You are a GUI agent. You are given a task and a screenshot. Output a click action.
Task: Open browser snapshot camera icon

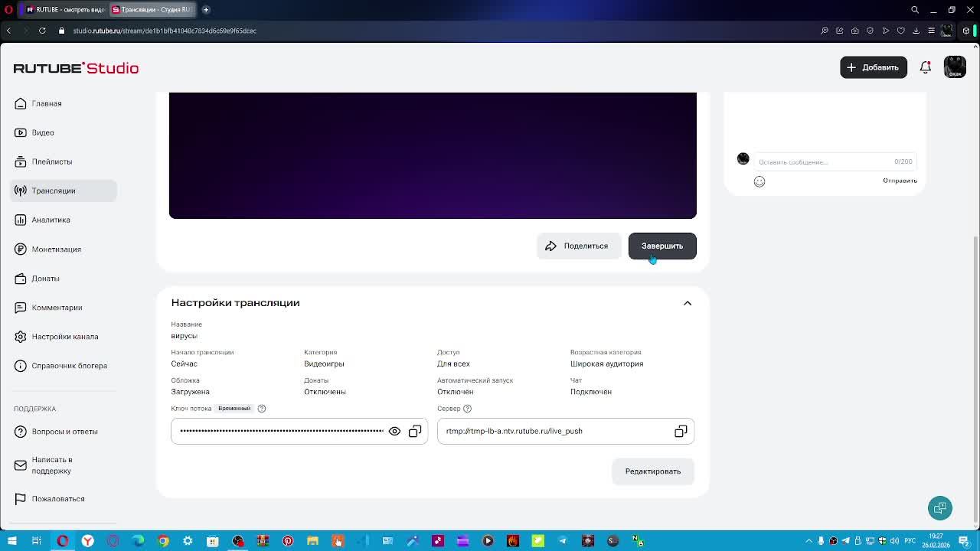855,31
